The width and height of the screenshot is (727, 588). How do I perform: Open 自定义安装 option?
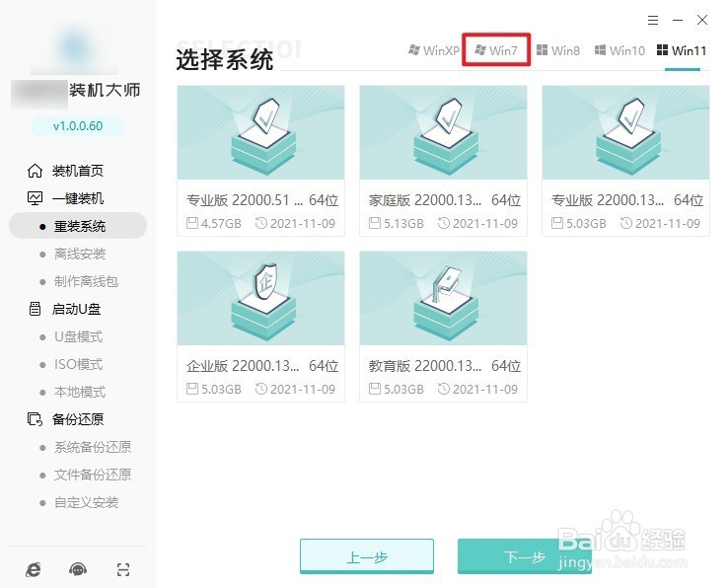pos(86,502)
